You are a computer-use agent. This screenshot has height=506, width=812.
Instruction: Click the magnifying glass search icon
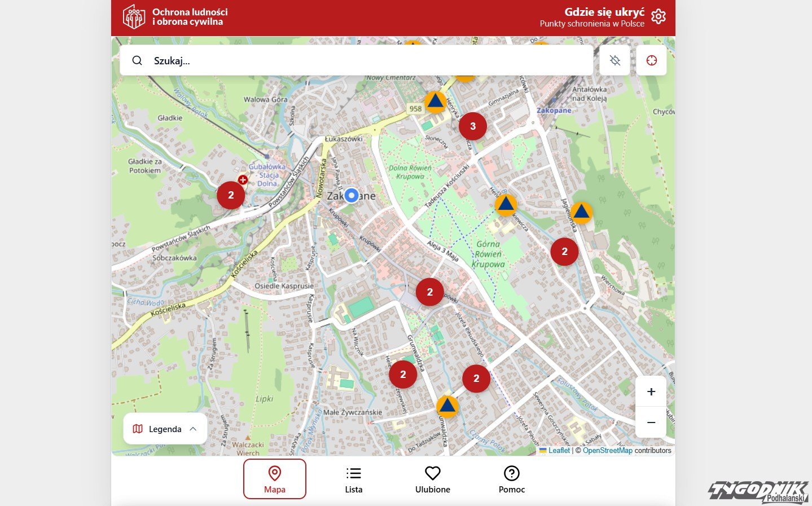click(137, 60)
